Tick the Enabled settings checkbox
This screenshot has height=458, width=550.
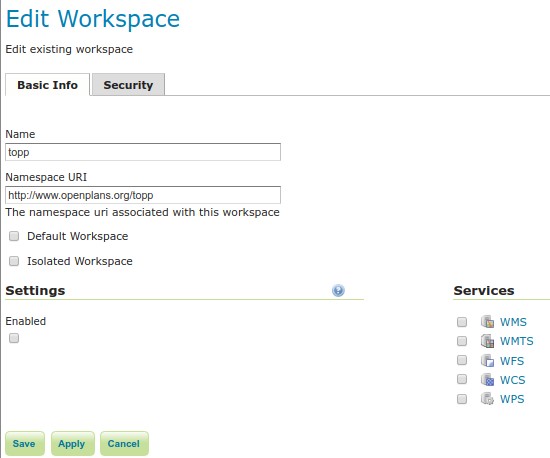(x=14, y=338)
